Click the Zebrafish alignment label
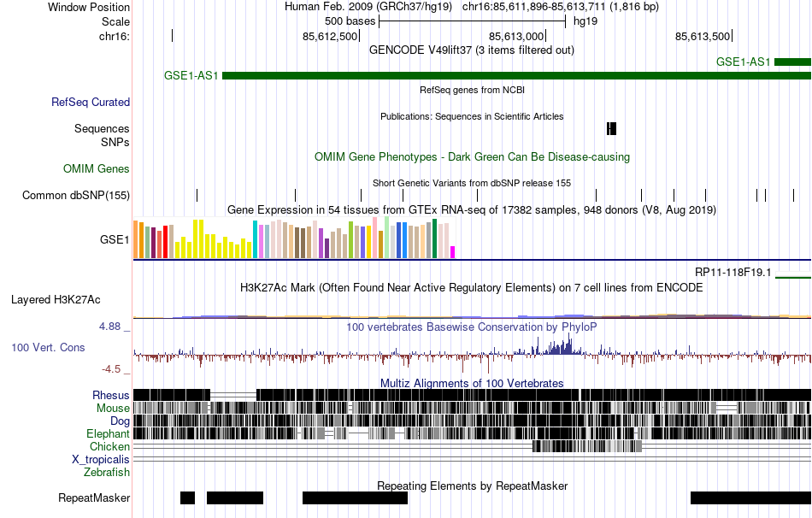This screenshot has height=518, width=812. (x=107, y=473)
